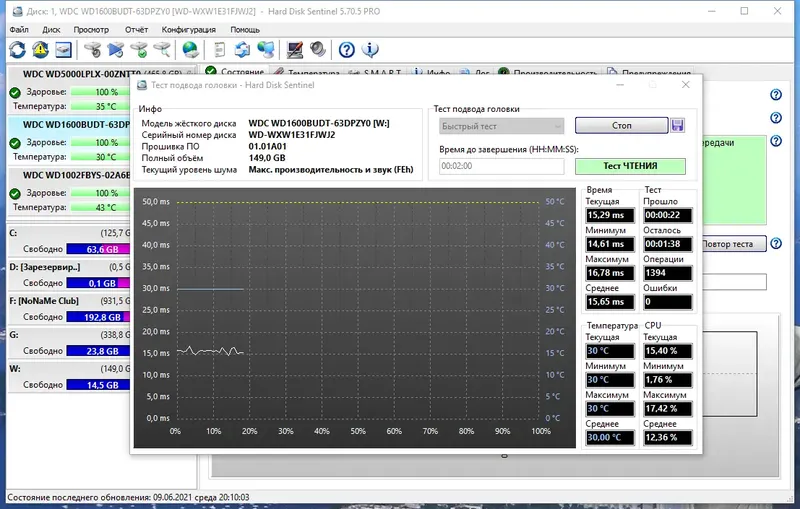The width and height of the screenshot is (800, 509).
Task: Open the Отчёт menu
Action: pyautogui.click(x=136, y=30)
